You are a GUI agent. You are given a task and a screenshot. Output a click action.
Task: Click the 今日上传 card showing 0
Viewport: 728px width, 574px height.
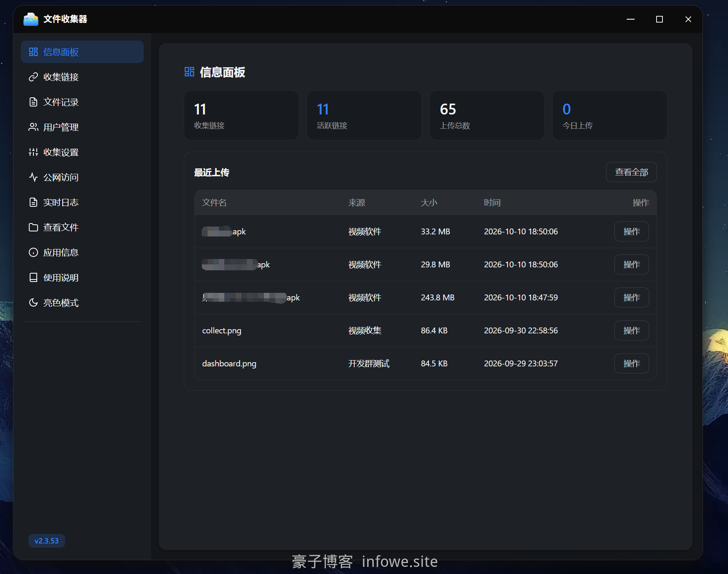610,115
